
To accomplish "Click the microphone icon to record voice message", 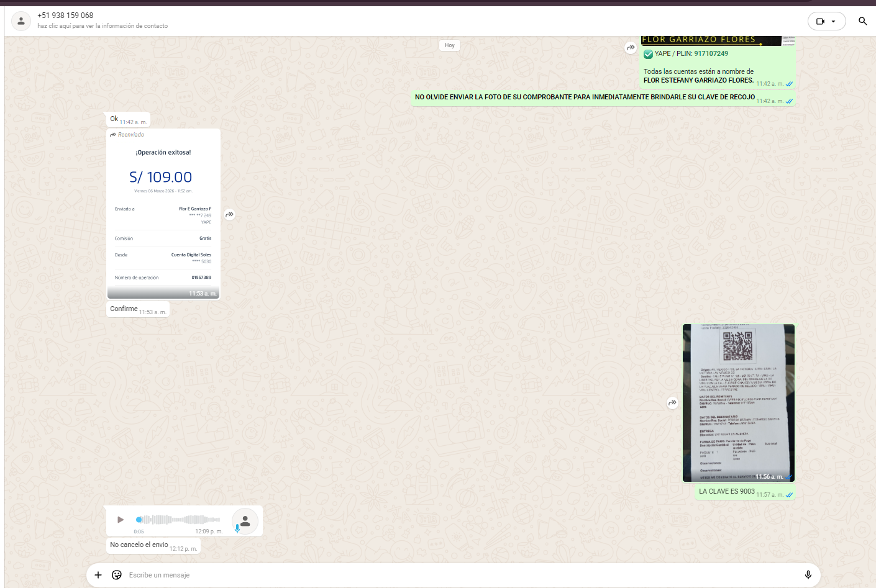I will (808, 575).
